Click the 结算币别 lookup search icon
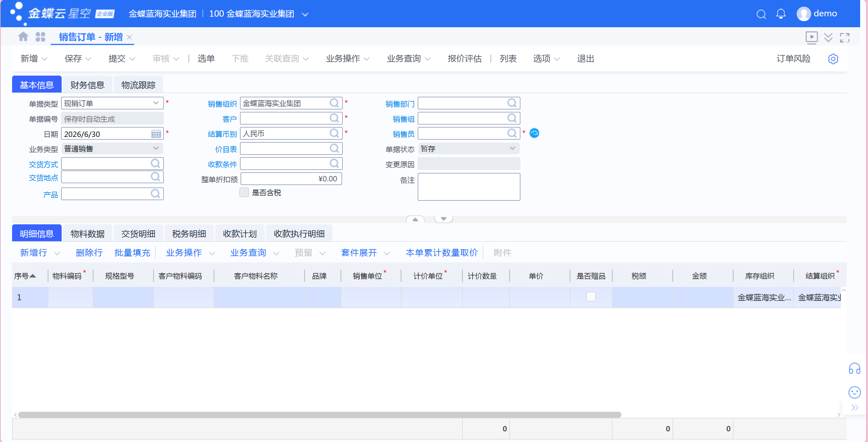This screenshot has height=442, width=868. pyautogui.click(x=334, y=133)
